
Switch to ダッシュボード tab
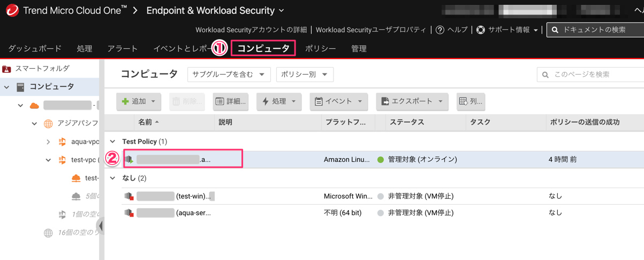coord(35,48)
